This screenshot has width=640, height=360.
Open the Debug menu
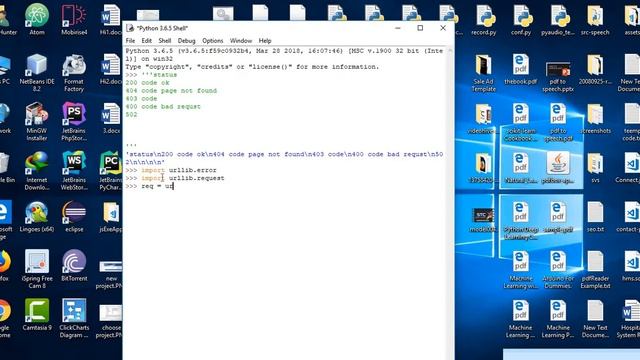pyautogui.click(x=187, y=41)
